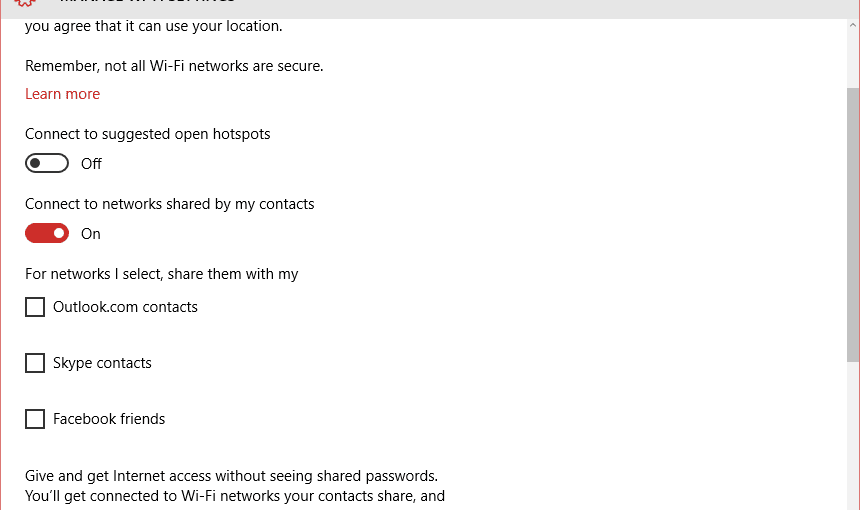Select the Outlook.com contacts label

point(125,307)
